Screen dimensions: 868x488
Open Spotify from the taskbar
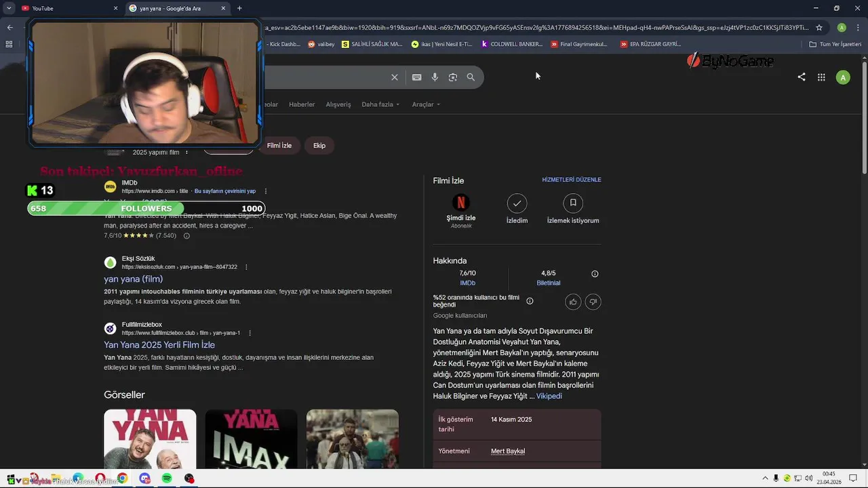point(167,479)
